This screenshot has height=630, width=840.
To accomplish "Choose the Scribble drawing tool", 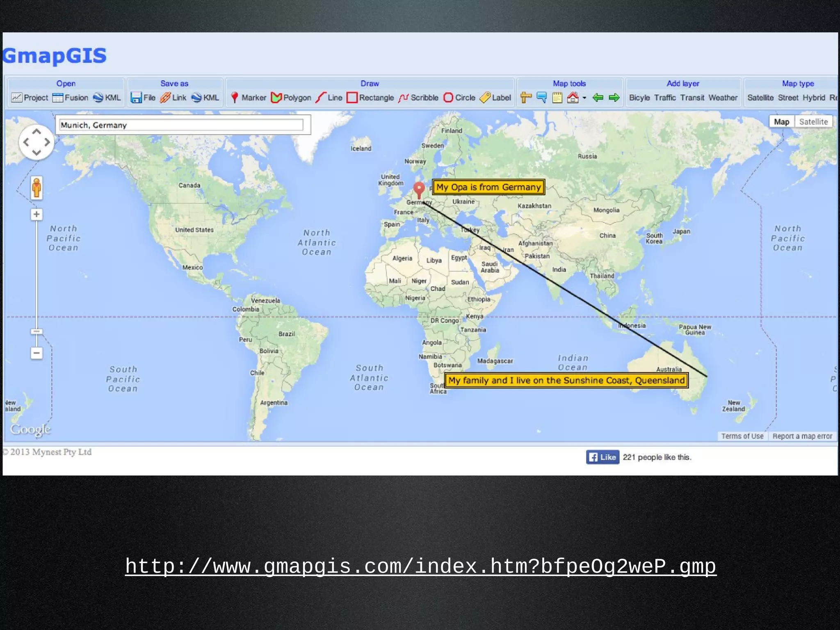I will [418, 98].
